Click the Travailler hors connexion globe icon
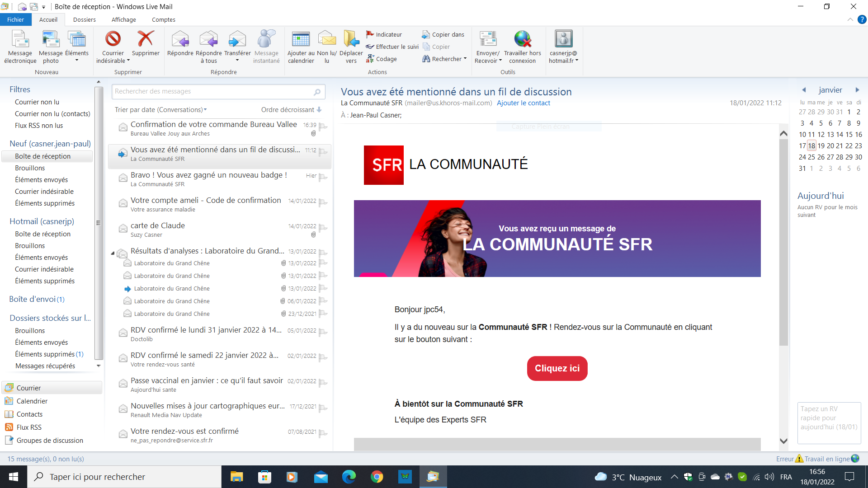The image size is (868, 488). click(522, 40)
